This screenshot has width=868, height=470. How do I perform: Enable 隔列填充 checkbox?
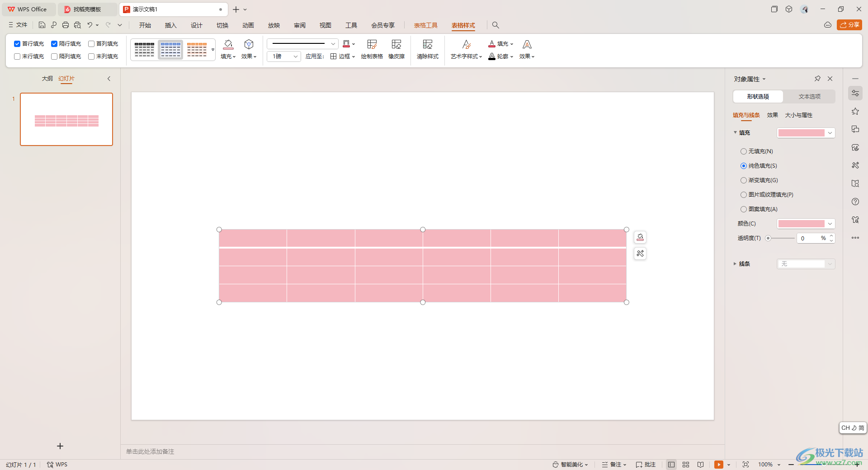54,56
